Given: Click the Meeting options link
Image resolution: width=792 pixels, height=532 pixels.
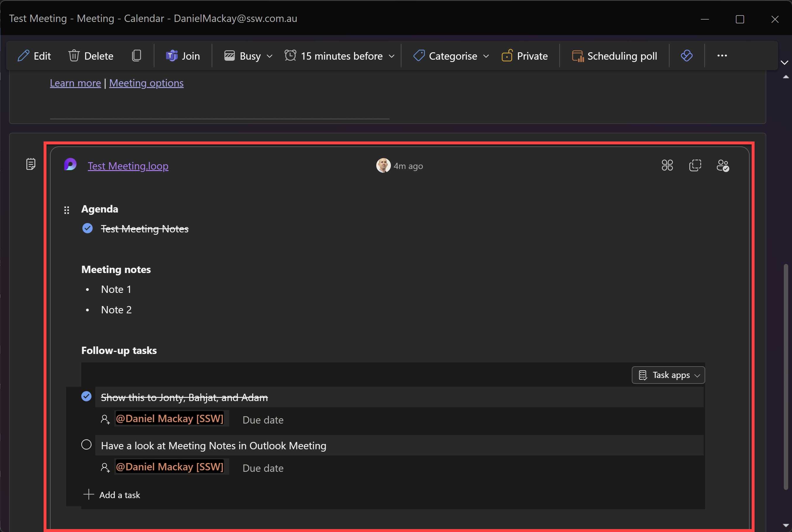Looking at the screenshot, I should [146, 83].
